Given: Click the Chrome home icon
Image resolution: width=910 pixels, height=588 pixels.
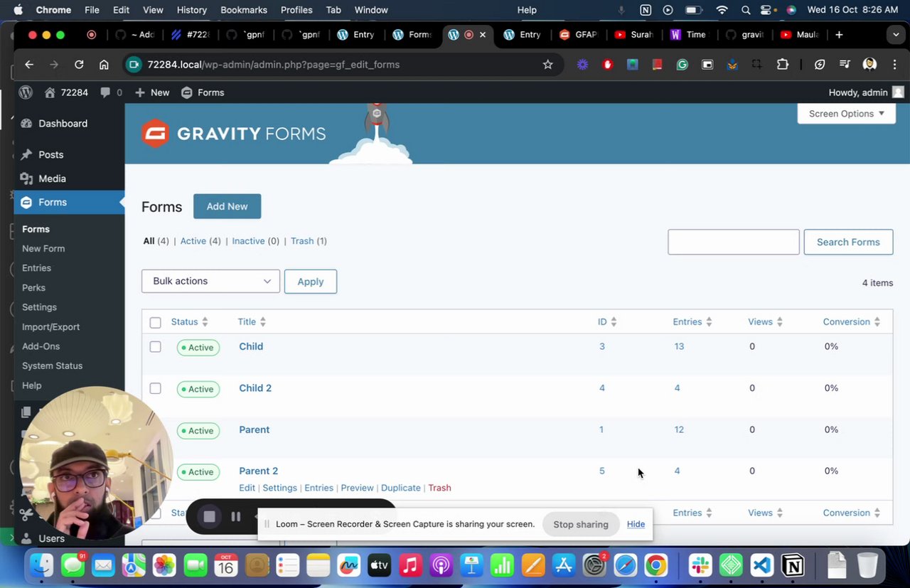Looking at the screenshot, I should click(x=104, y=65).
